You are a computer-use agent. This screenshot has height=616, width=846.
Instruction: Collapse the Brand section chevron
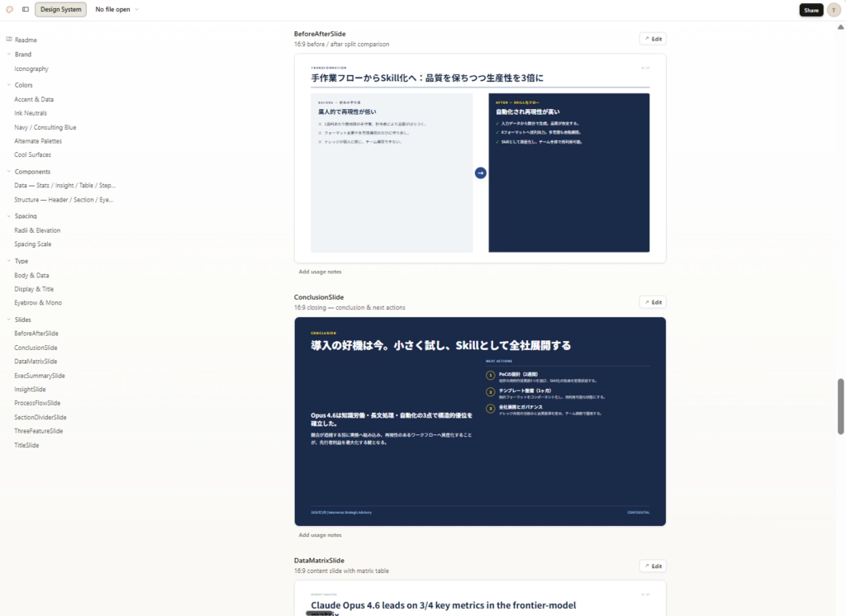click(x=8, y=54)
